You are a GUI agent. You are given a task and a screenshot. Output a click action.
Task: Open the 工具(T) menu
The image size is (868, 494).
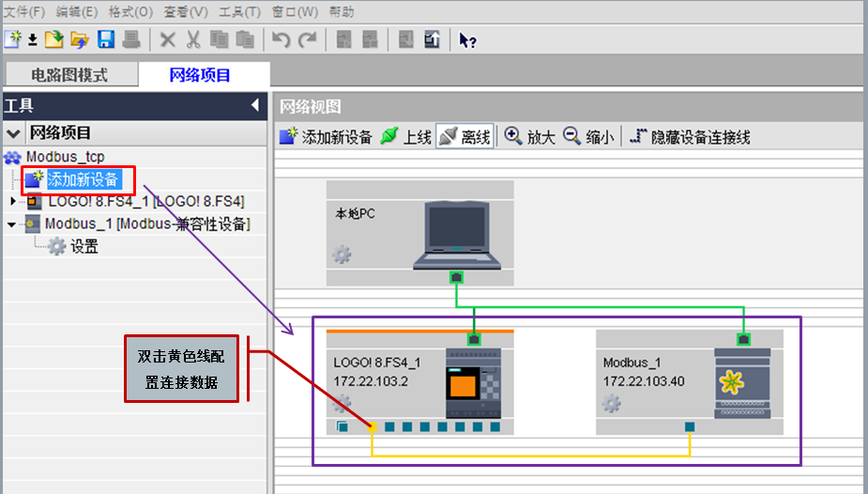[239, 11]
